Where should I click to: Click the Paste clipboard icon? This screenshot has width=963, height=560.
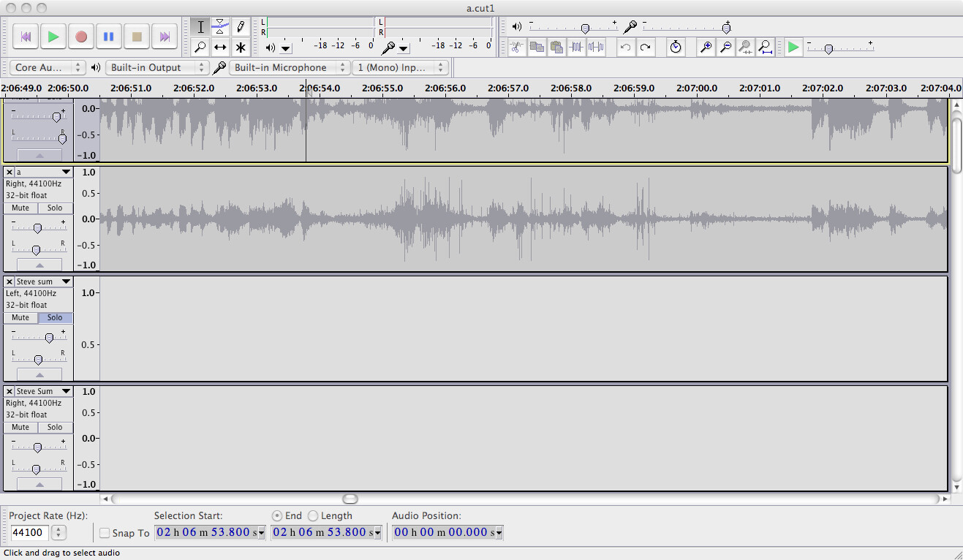[x=556, y=48]
